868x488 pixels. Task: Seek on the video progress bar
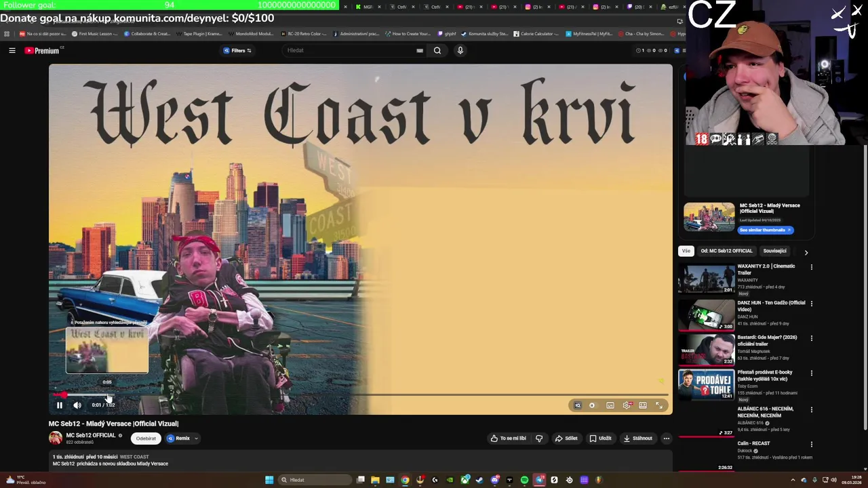[x=361, y=394]
